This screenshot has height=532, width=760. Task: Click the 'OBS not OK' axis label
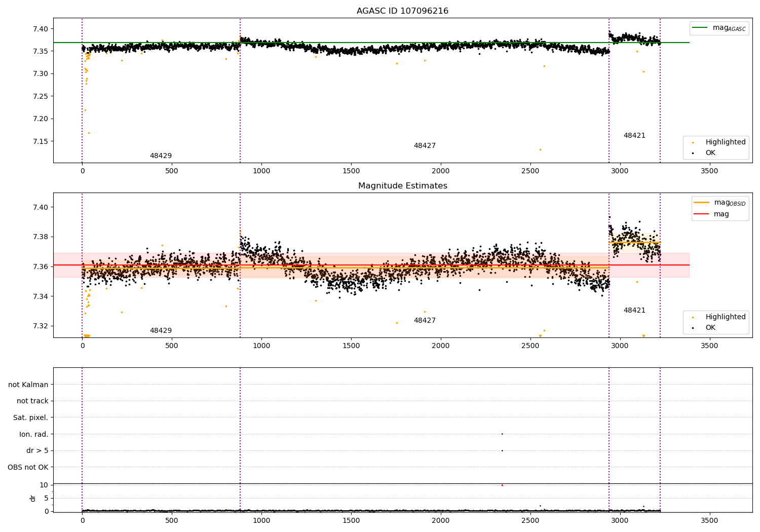click(28, 468)
